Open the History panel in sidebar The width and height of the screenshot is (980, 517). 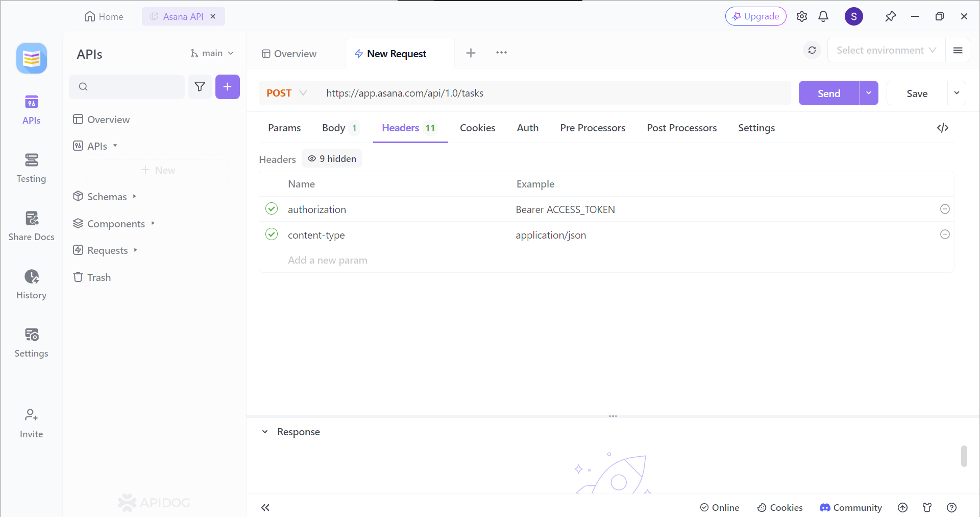click(x=31, y=284)
